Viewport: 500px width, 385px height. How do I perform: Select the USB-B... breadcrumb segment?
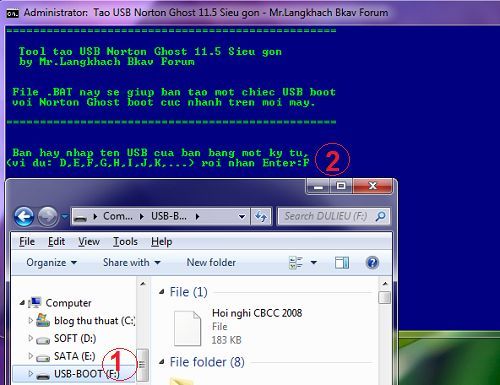click(169, 216)
